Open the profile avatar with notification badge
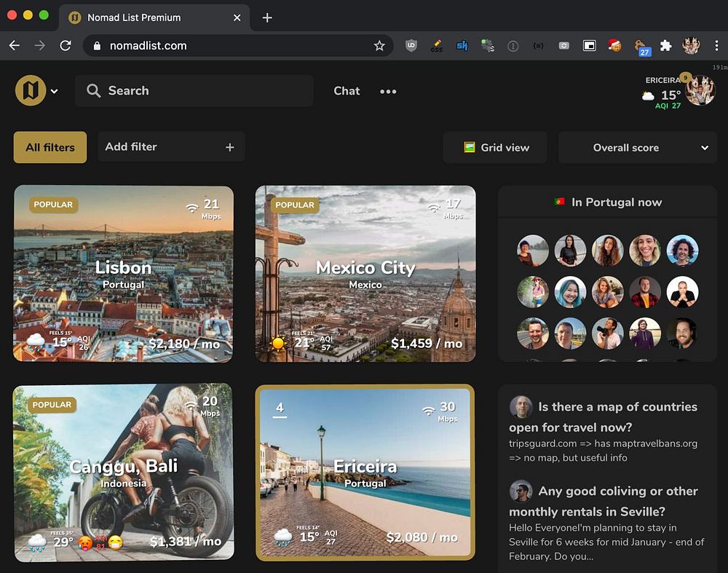The width and height of the screenshot is (728, 573). pos(700,90)
